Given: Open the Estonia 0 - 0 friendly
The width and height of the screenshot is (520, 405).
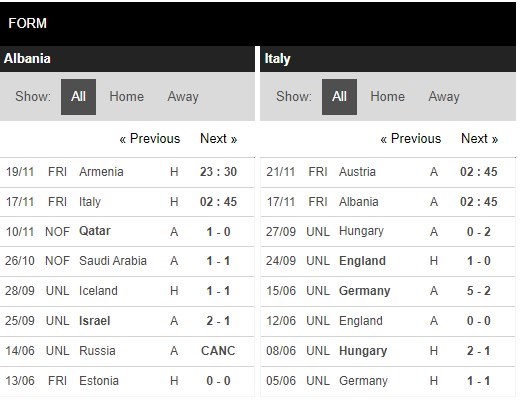Looking at the screenshot, I should tap(127, 381).
